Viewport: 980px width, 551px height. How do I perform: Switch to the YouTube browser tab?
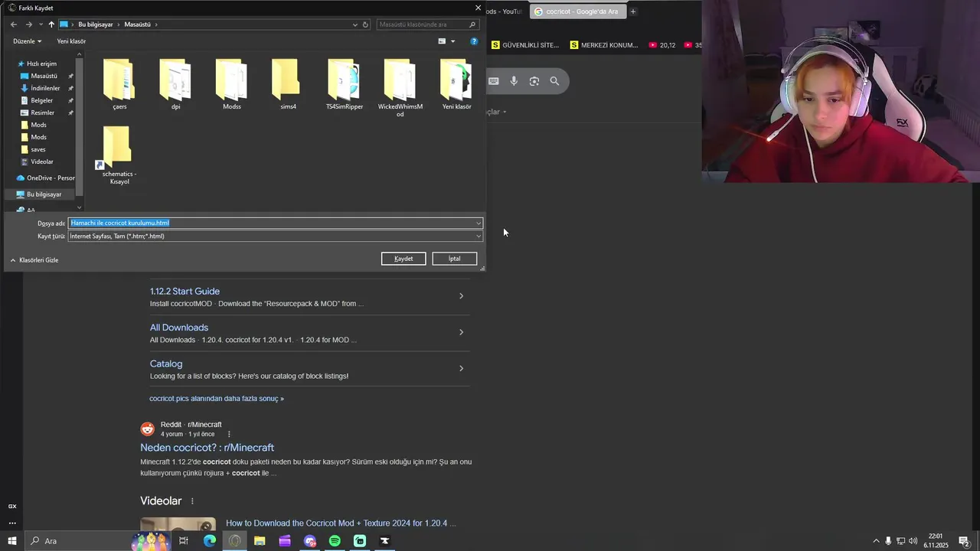pyautogui.click(x=504, y=11)
